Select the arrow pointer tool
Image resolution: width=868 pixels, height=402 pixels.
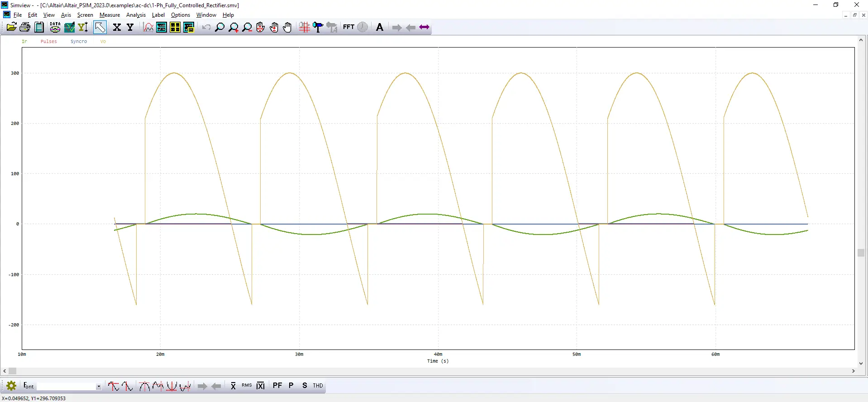point(100,28)
